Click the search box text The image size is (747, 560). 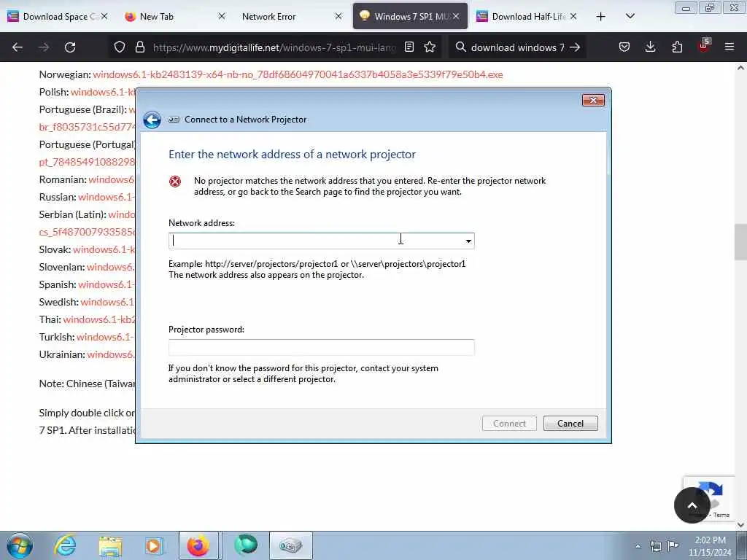point(517,47)
